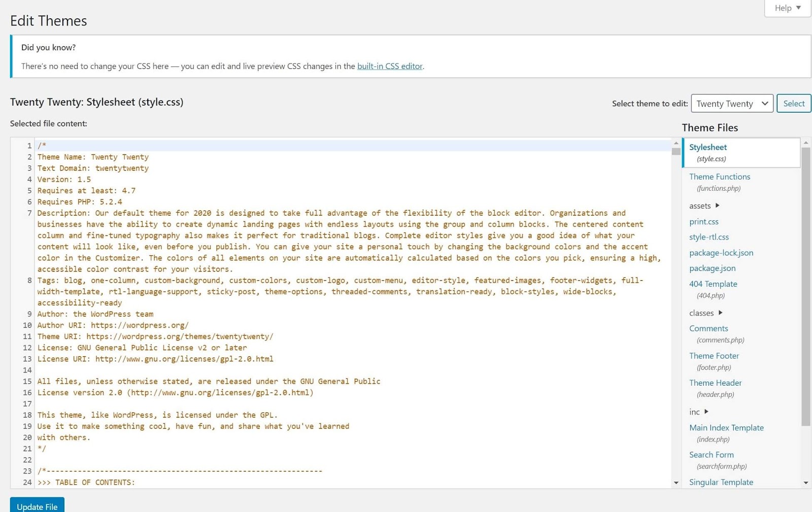
Task: Click the Update File button
Action: click(x=37, y=506)
